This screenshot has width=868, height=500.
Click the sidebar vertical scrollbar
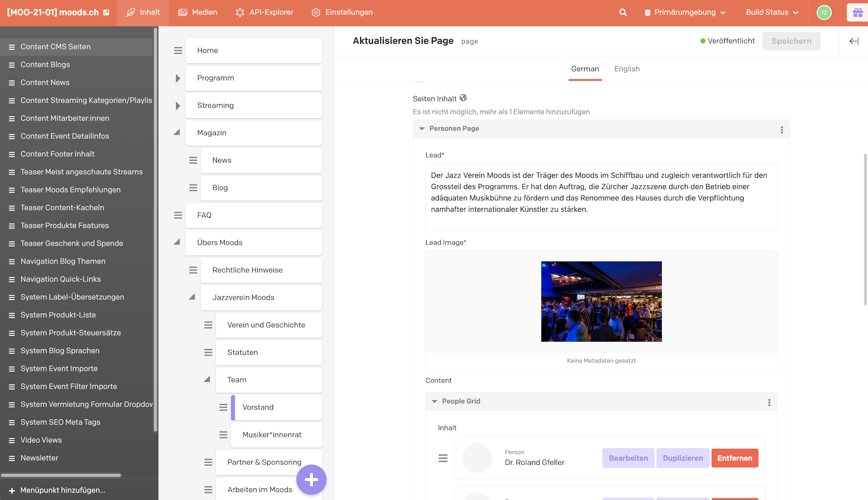point(155,230)
